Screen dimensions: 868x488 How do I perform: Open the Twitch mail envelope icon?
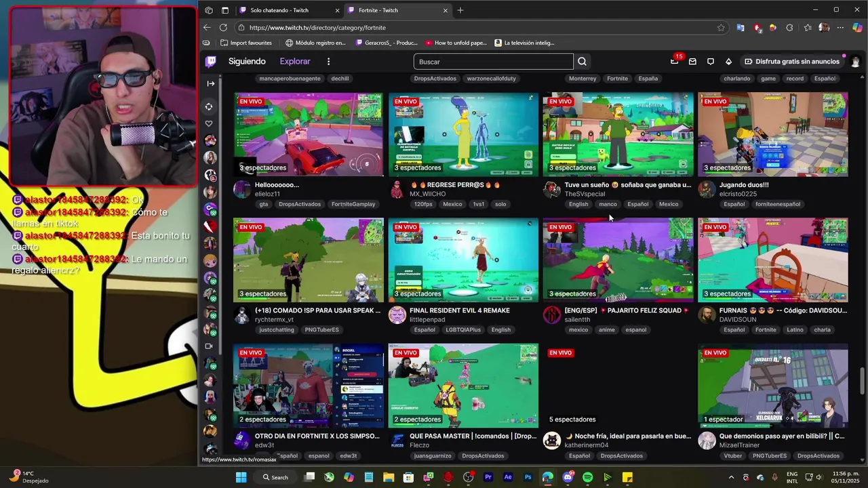click(x=692, y=62)
